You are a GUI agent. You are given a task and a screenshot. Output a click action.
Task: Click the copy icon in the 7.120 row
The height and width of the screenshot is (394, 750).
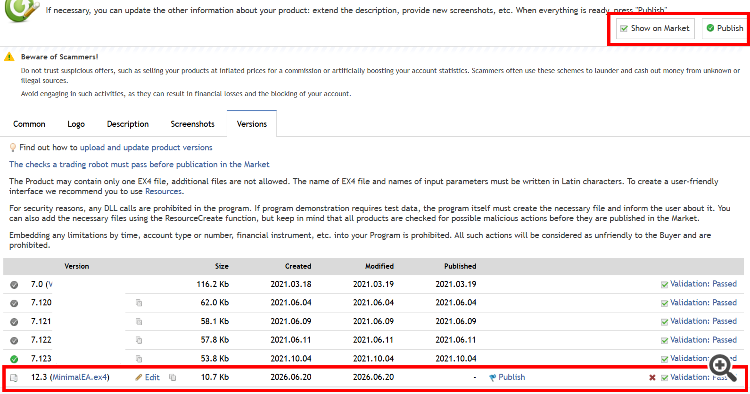click(139, 303)
